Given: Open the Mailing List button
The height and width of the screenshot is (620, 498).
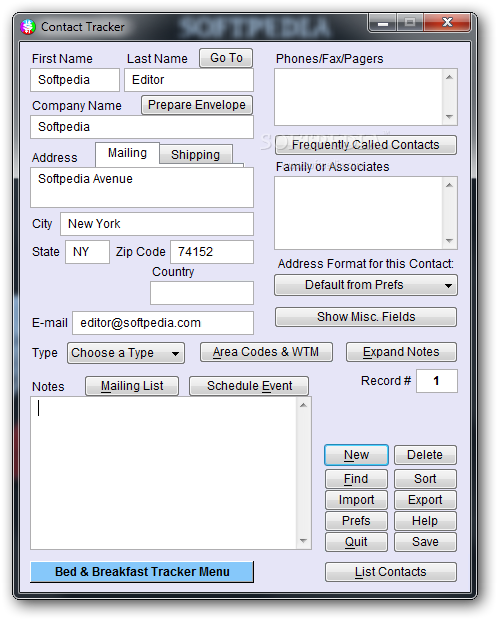Looking at the screenshot, I should [x=132, y=386].
